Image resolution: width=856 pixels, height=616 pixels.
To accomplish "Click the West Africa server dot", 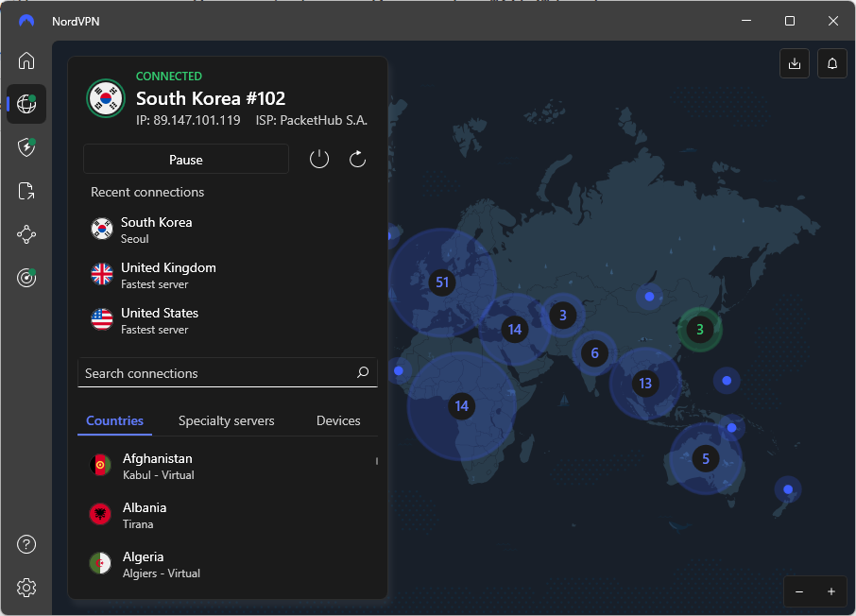I will tap(399, 370).
